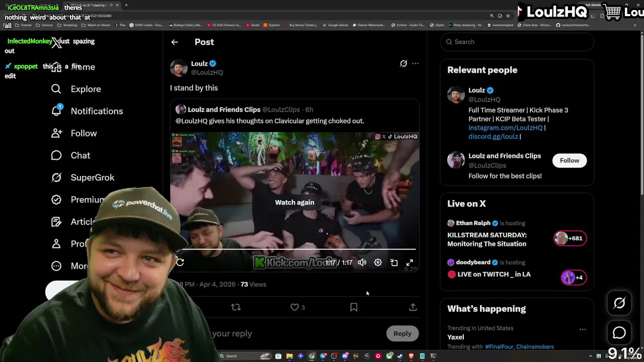Open Follow in the X sidebar
This screenshot has width=644, height=362.
click(74, 133)
